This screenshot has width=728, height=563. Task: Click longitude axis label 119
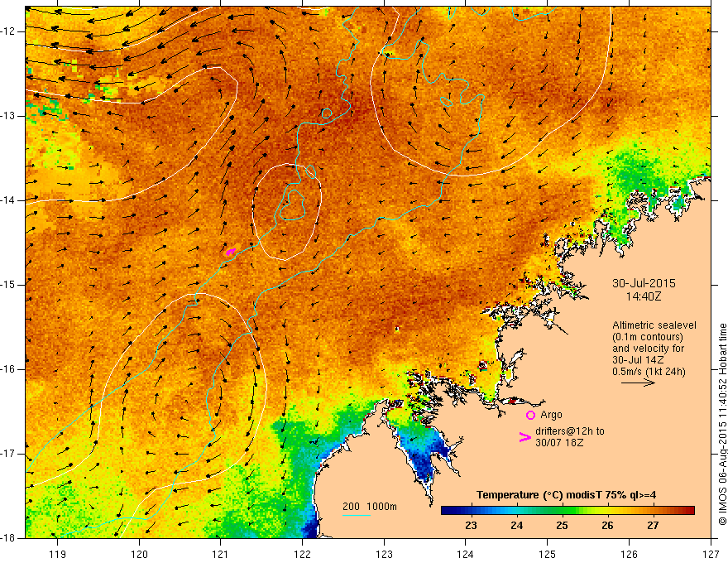(58, 554)
